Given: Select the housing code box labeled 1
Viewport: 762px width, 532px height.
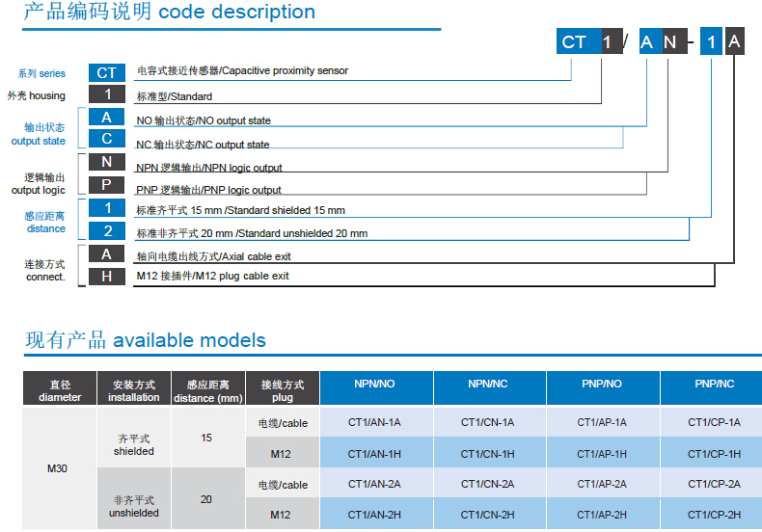Looking at the screenshot, I should pos(106,94).
